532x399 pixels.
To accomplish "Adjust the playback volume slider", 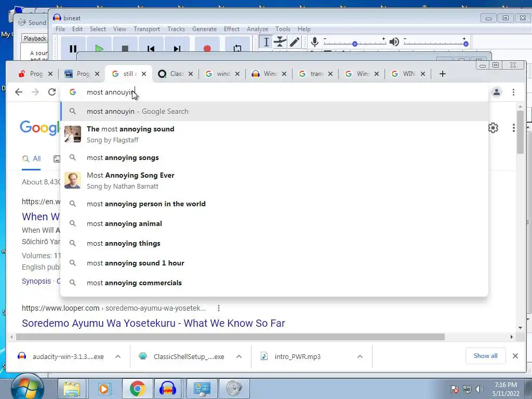I will tap(436, 44).
